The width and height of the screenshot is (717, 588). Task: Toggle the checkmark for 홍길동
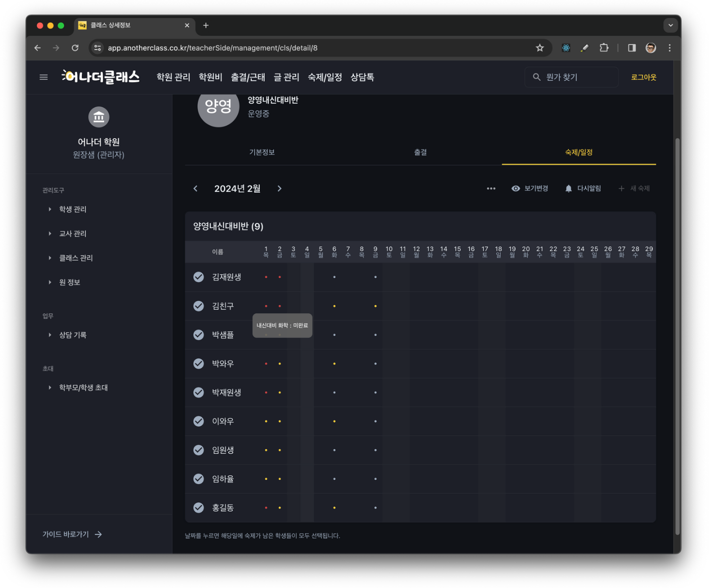(x=198, y=508)
